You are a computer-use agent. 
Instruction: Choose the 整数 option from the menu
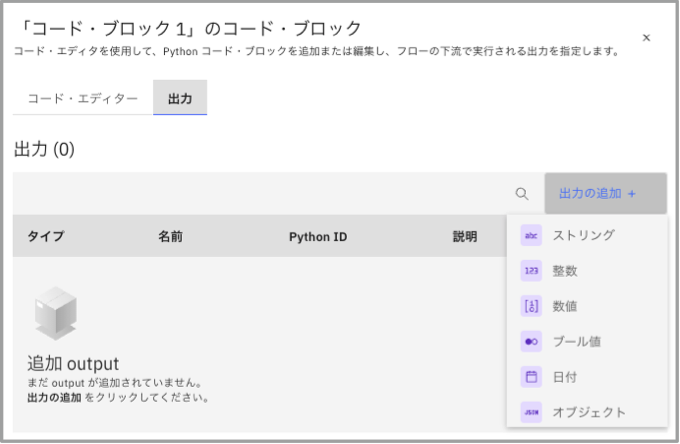pyautogui.click(x=565, y=270)
